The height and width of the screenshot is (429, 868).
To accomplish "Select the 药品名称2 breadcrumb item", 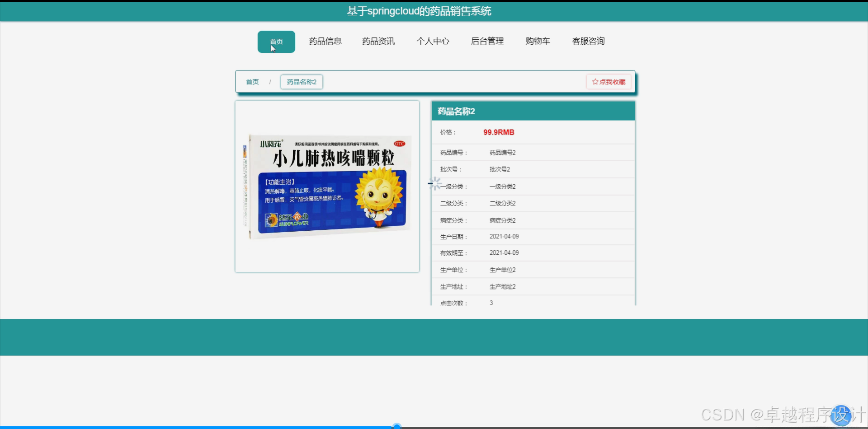I will tap(301, 82).
